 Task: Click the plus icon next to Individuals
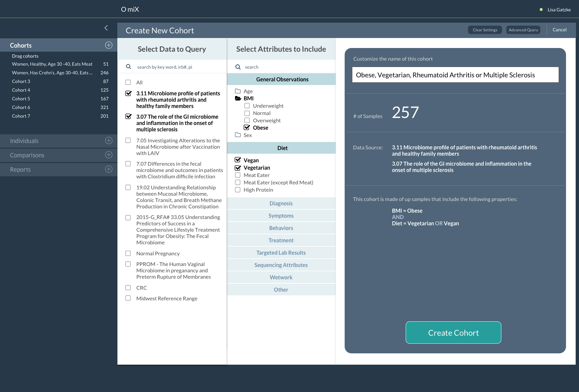pyautogui.click(x=109, y=141)
